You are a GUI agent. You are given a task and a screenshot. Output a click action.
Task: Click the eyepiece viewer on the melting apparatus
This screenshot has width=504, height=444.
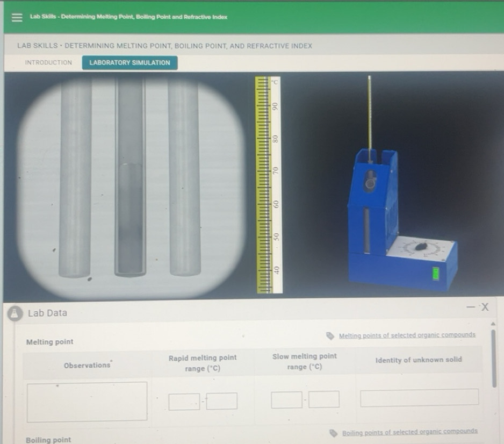(x=371, y=183)
